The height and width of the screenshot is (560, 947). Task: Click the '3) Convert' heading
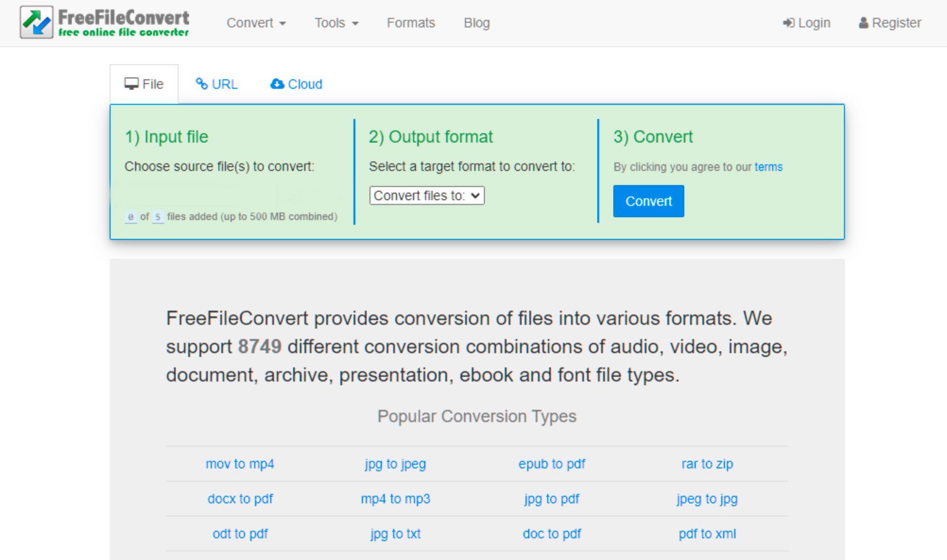pyautogui.click(x=653, y=137)
